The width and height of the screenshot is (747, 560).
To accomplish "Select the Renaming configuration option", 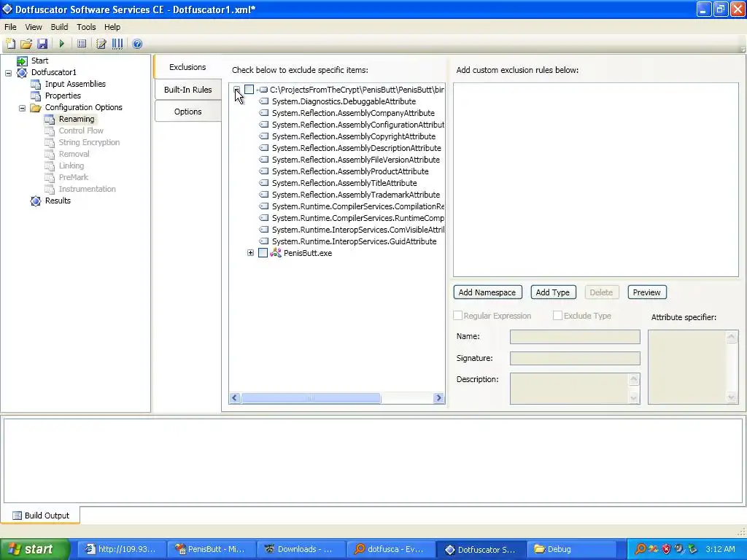I will [x=76, y=119].
